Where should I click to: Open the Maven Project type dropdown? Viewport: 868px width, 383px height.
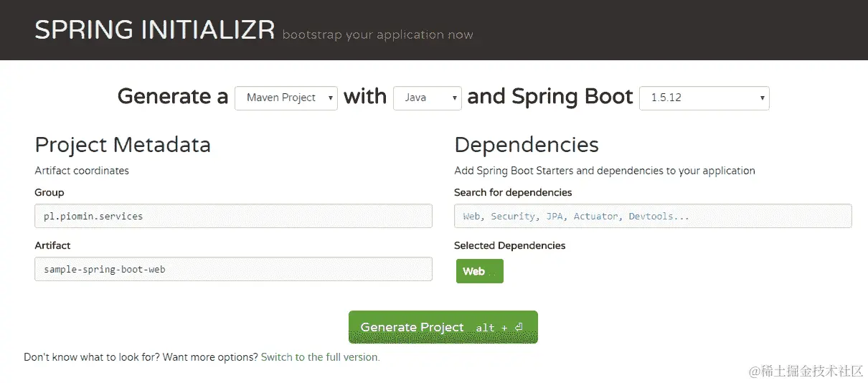286,98
